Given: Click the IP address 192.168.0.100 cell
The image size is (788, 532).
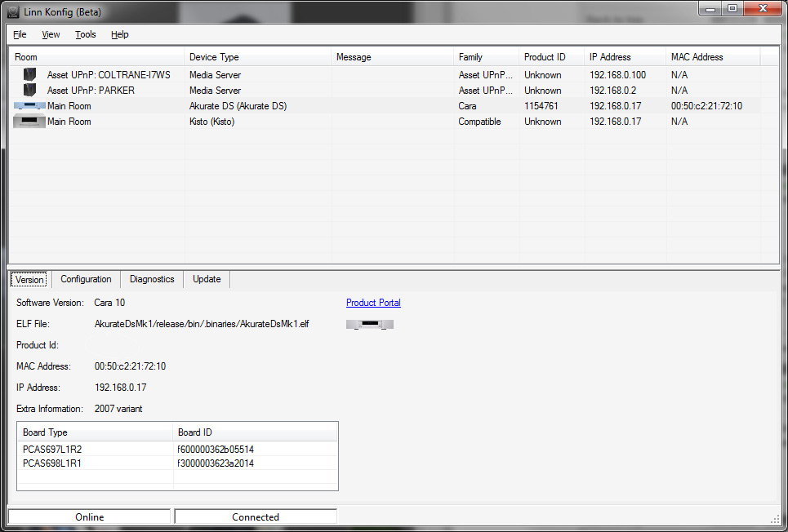Looking at the screenshot, I should pos(617,75).
